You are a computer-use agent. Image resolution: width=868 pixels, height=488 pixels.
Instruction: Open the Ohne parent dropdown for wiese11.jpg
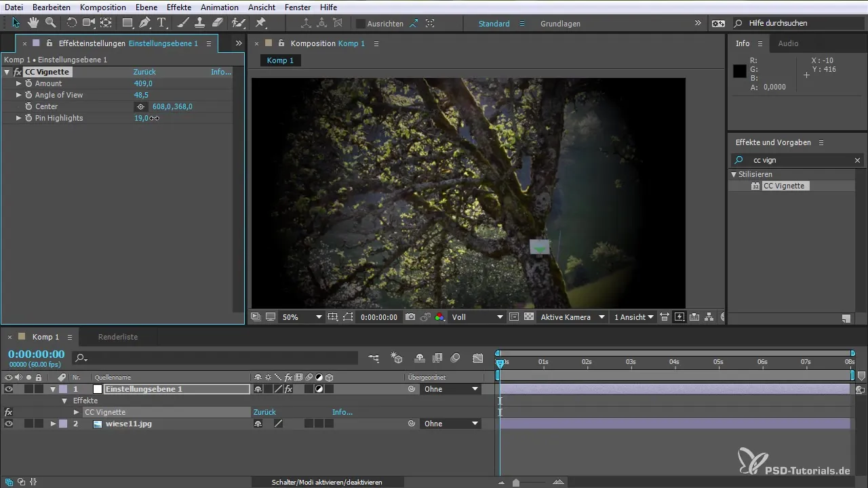451,424
